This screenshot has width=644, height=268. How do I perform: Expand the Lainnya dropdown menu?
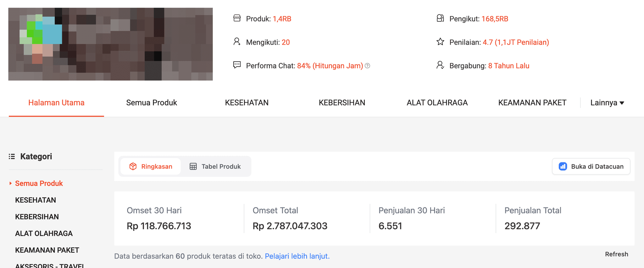[x=607, y=103]
